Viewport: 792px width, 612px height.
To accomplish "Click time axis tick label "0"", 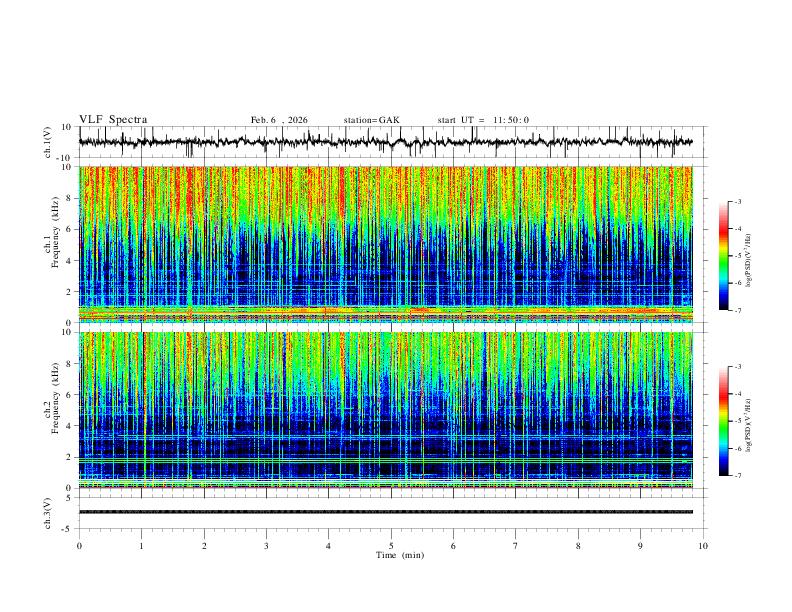I will (x=79, y=546).
